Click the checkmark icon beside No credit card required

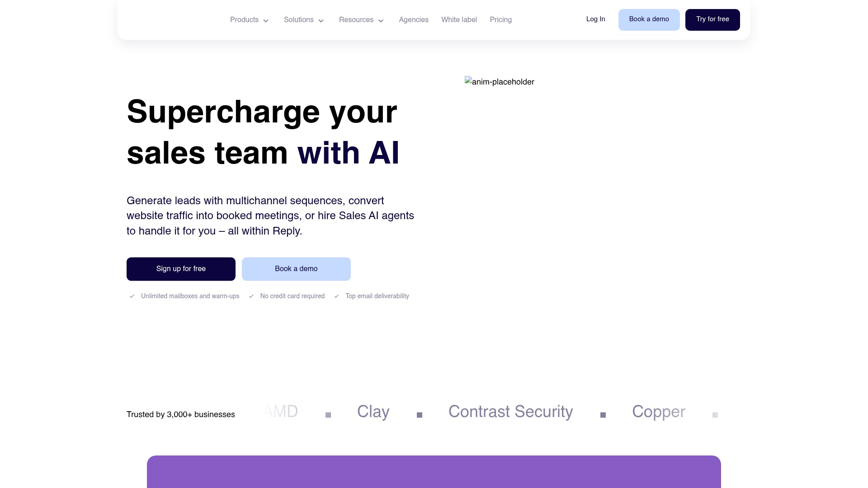click(x=251, y=296)
